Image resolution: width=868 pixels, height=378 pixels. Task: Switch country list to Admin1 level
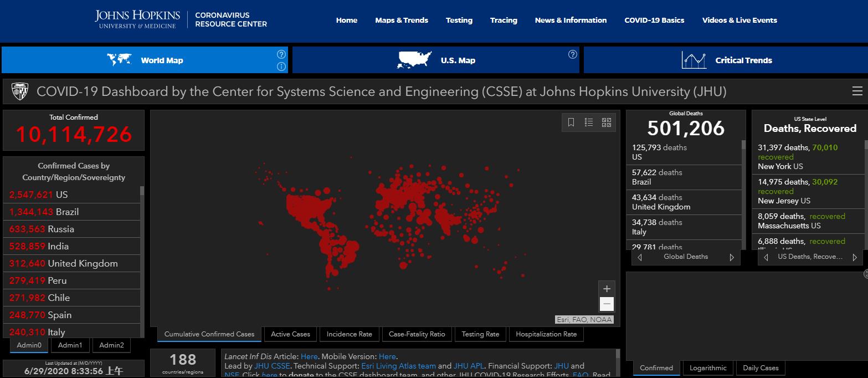(70, 345)
